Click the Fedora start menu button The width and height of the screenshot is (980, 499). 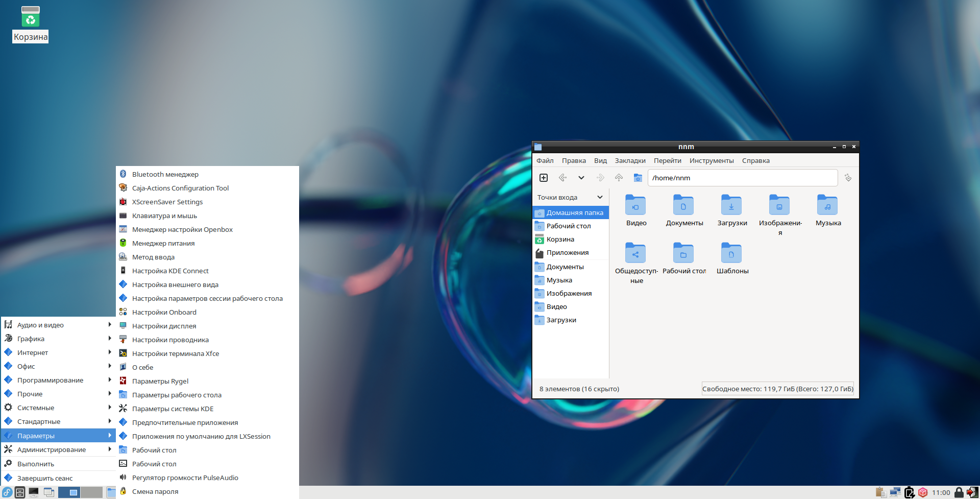click(7, 492)
